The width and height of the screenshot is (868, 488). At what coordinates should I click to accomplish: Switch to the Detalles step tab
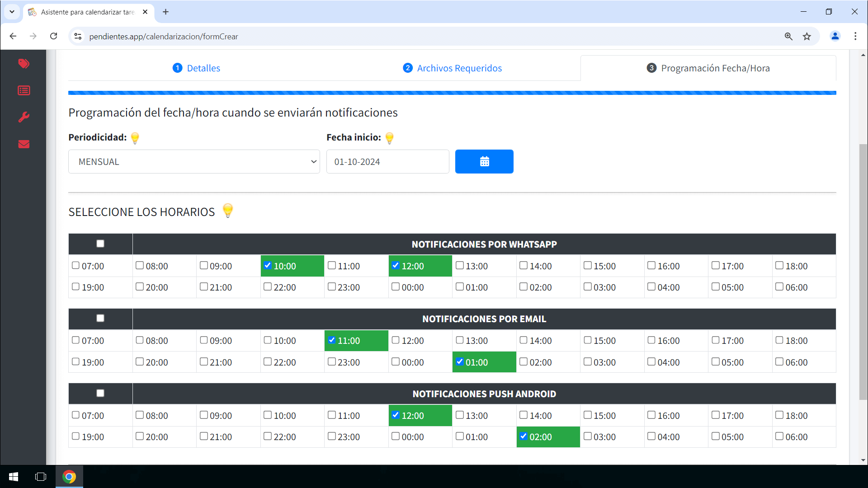click(x=197, y=68)
